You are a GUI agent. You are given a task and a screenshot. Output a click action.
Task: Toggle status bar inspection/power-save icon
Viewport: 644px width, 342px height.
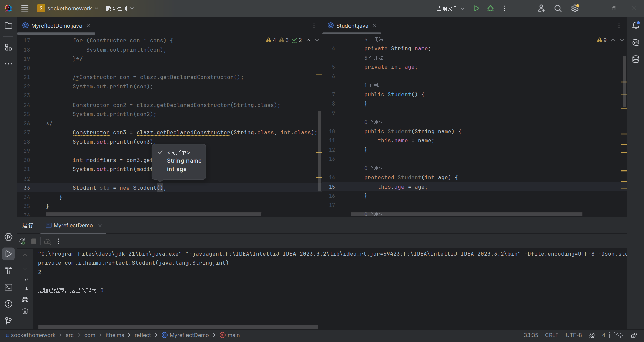592,335
